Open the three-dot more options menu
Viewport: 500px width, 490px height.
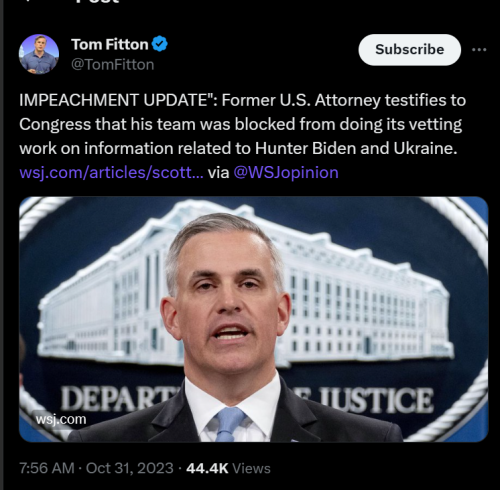479,50
